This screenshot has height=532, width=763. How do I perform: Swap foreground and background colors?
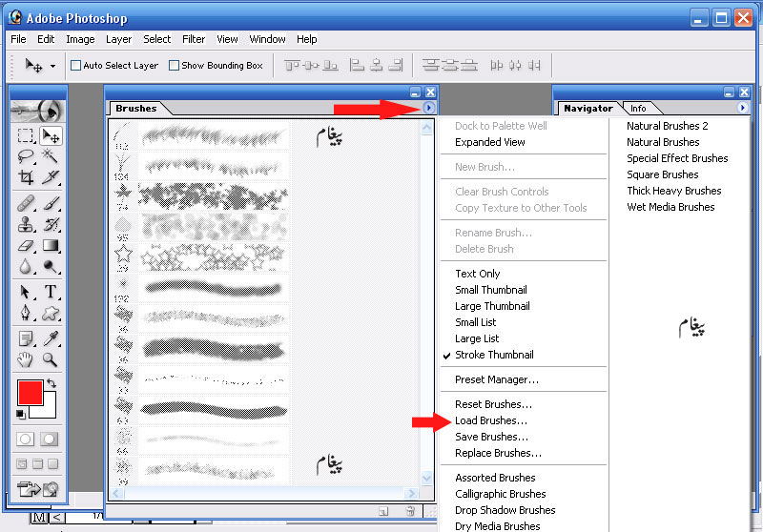[x=52, y=383]
